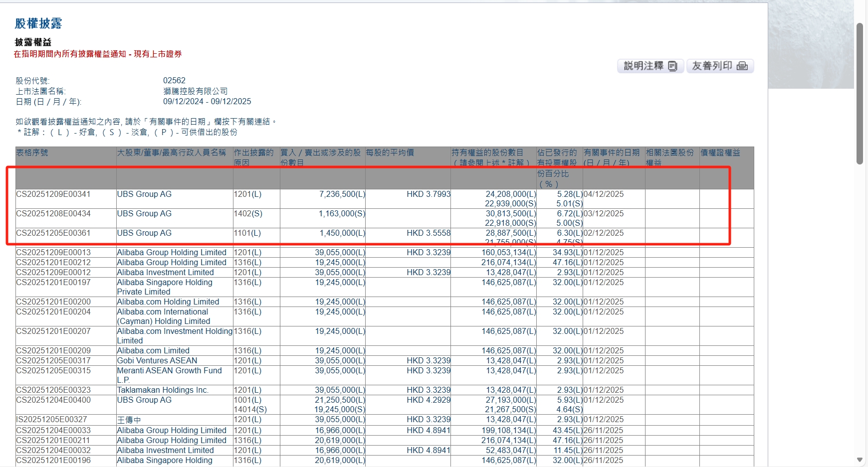This screenshot has width=868, height=467.
Task: Click shareholder name Taklamakan Holdings Inc.
Action: click(163, 390)
